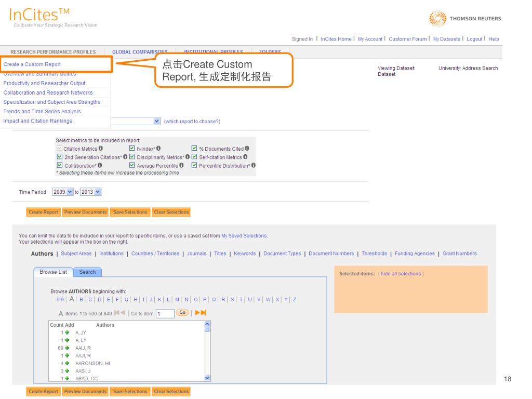Click Create Report below Time Period
The width and height of the screenshot is (532, 399).
coord(44,212)
